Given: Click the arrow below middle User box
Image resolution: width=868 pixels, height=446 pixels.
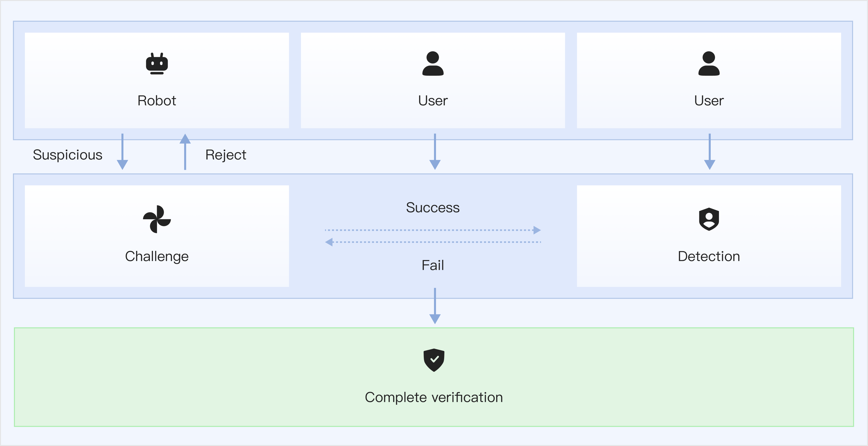Looking at the screenshot, I should (435, 152).
